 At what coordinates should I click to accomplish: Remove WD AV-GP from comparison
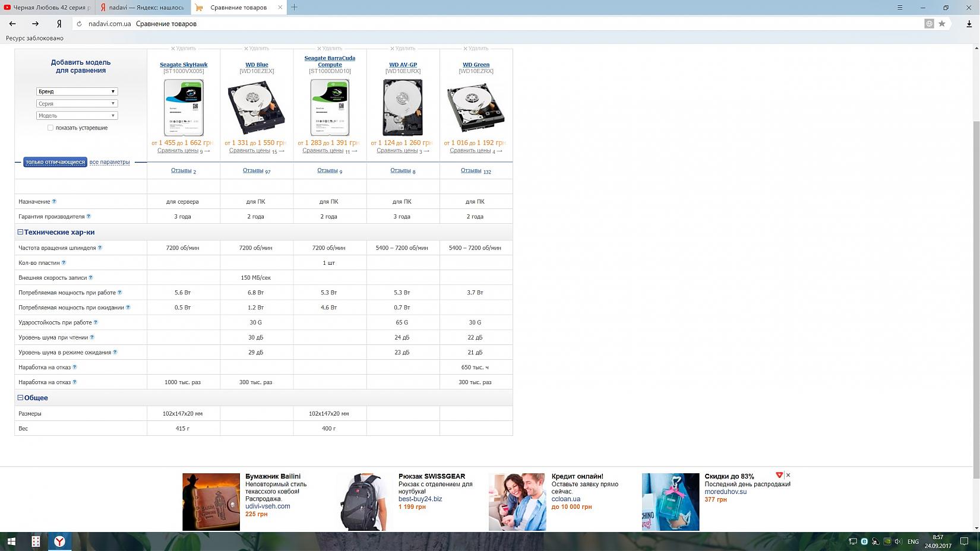tap(403, 49)
